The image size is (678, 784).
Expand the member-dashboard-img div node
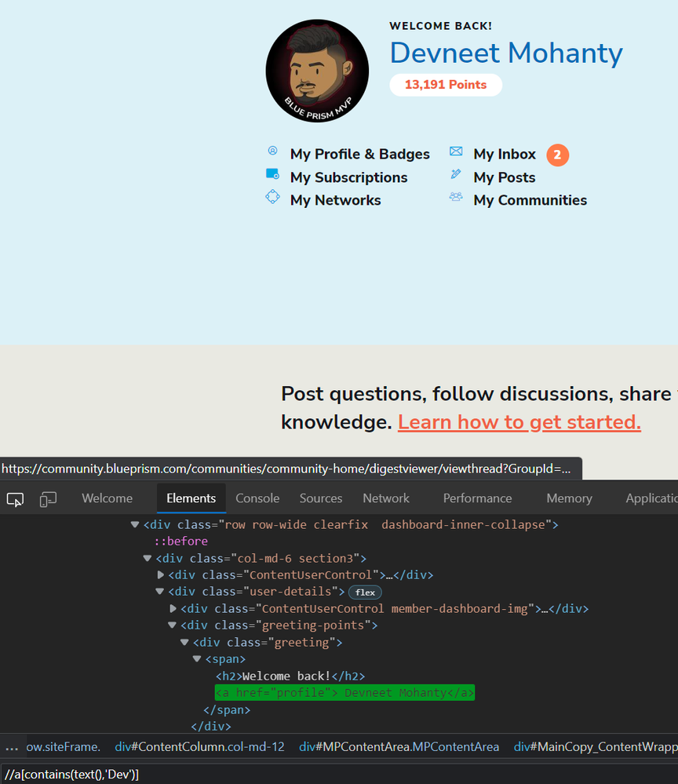tap(173, 608)
